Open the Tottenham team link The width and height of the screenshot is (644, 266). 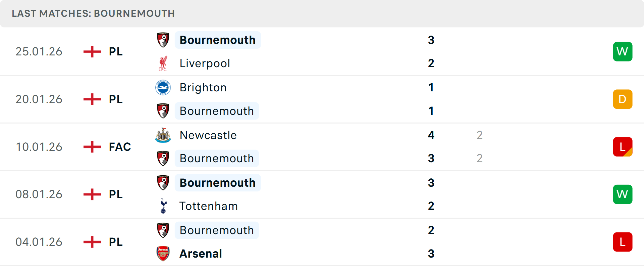pos(208,206)
